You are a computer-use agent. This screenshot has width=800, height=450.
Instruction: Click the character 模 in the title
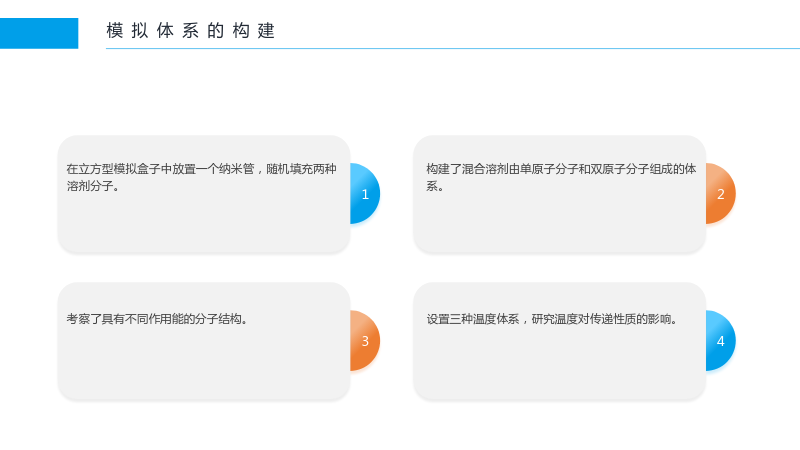point(115,31)
